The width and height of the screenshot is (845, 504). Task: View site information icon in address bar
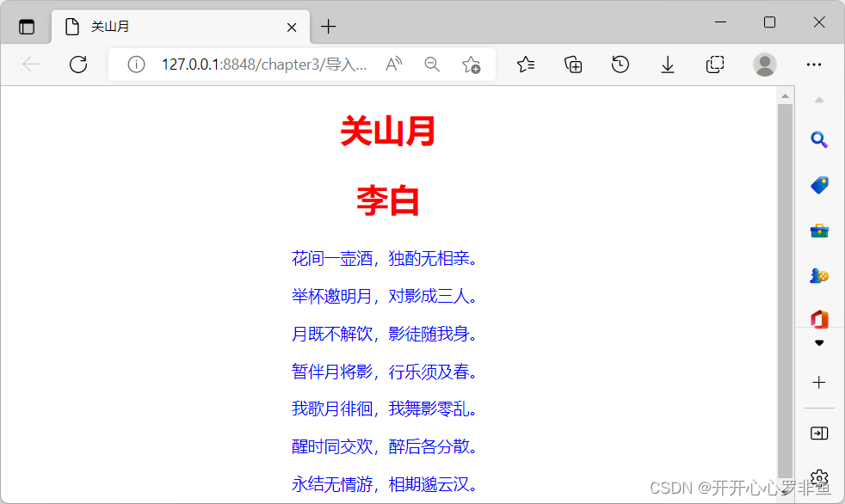pos(136,65)
